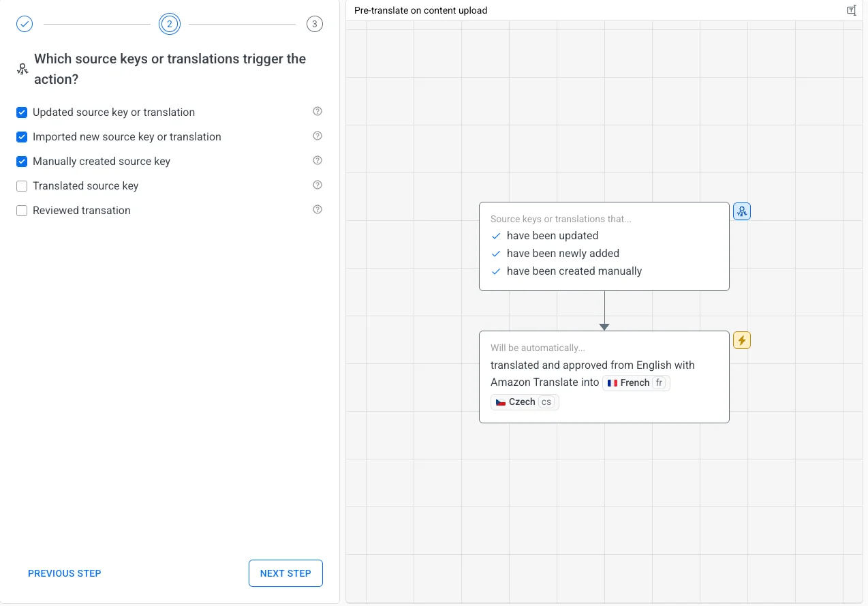
Task: Go to step 3 in the stepper
Action: pyautogui.click(x=314, y=25)
